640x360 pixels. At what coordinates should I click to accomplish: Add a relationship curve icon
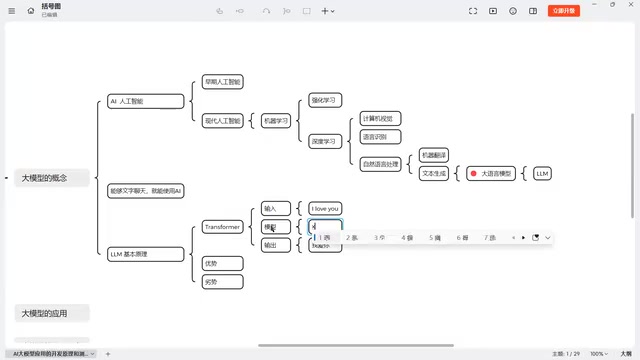(267, 11)
